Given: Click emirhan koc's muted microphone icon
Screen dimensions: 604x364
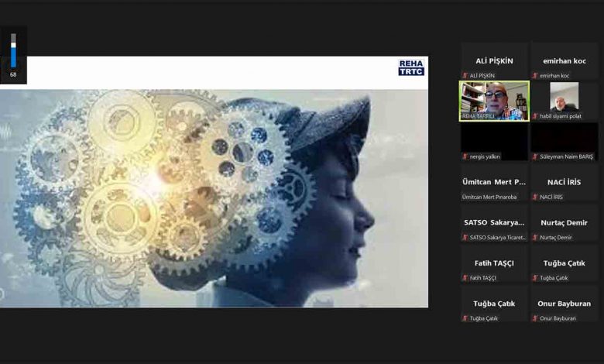Looking at the screenshot, I should pos(534,76).
